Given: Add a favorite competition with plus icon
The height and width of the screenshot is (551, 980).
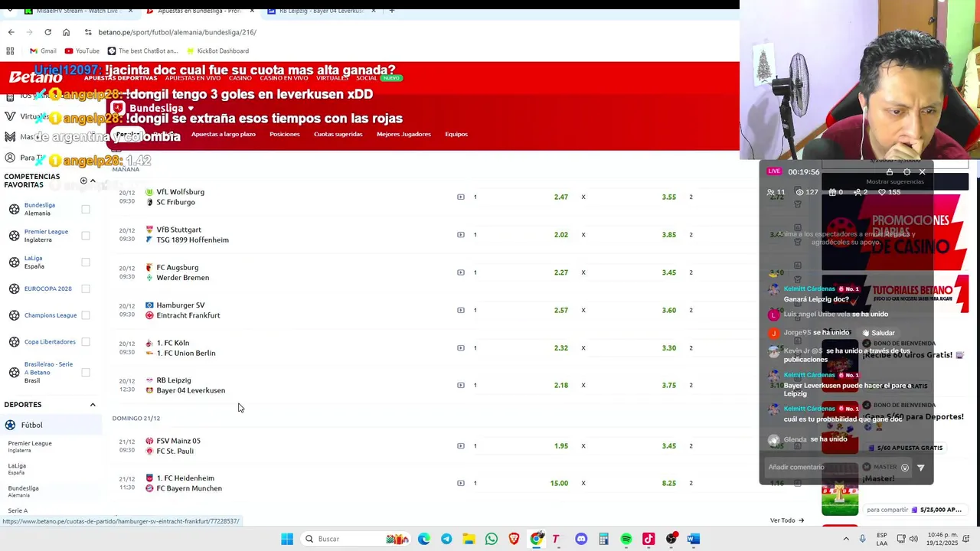Looking at the screenshot, I should click(x=83, y=181).
